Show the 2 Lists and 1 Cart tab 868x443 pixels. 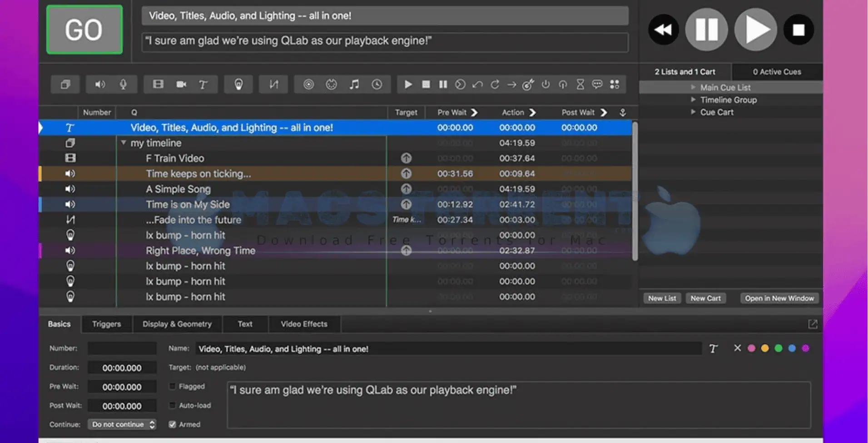click(685, 72)
